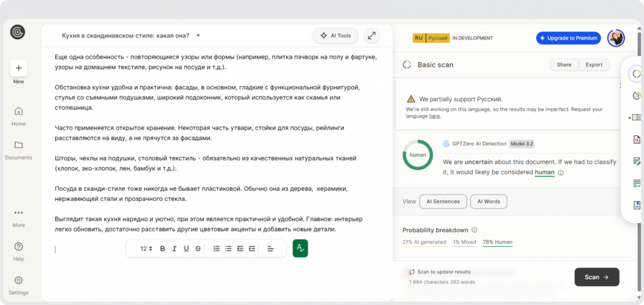
Task: Open the document-with-pencil tool in the right rail
Action: click(637, 161)
